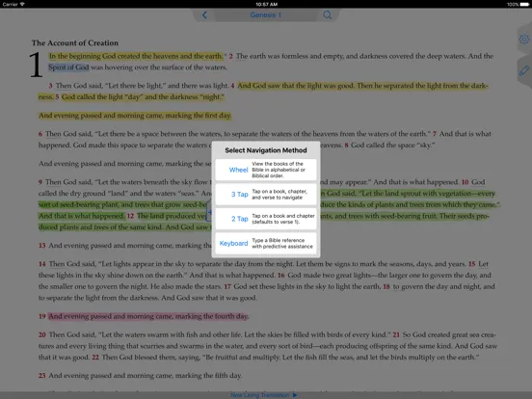Screen dimensions: 532x399
Task: Tap verse number 12
Action: click(x=131, y=216)
